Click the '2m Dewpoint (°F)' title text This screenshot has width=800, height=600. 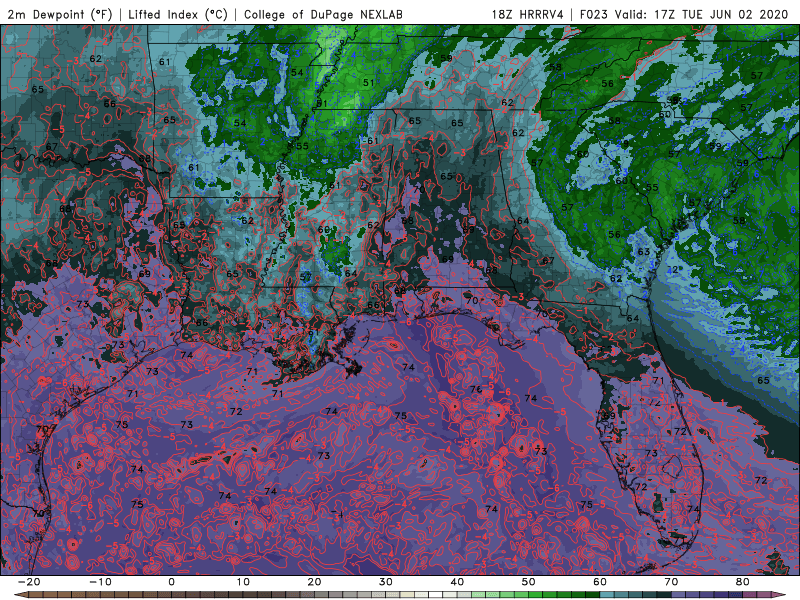(59, 15)
